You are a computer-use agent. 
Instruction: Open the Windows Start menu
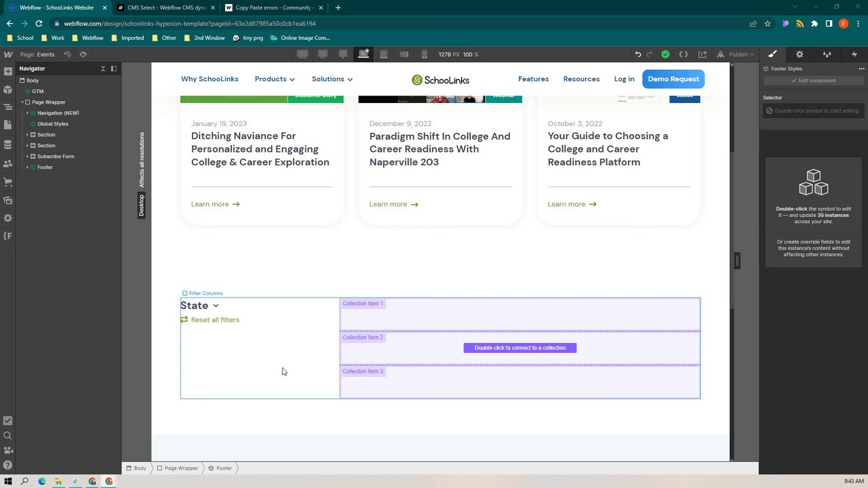(x=8, y=481)
